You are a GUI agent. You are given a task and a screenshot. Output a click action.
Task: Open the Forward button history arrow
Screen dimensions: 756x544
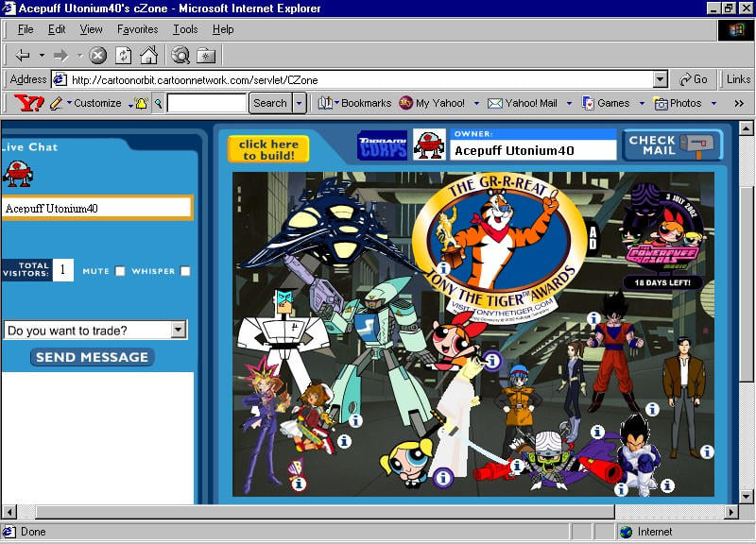(80, 56)
